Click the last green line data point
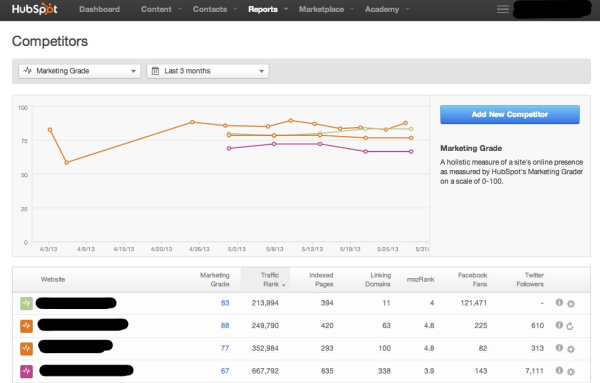This screenshot has height=383, width=600. [411, 129]
